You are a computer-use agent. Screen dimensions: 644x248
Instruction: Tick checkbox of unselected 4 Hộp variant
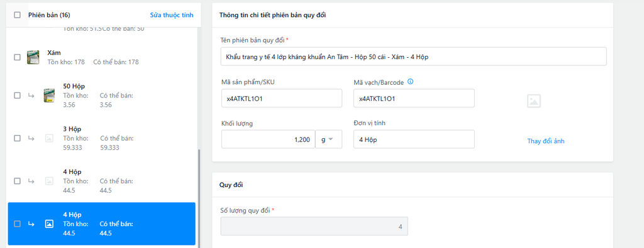pyautogui.click(x=17, y=181)
